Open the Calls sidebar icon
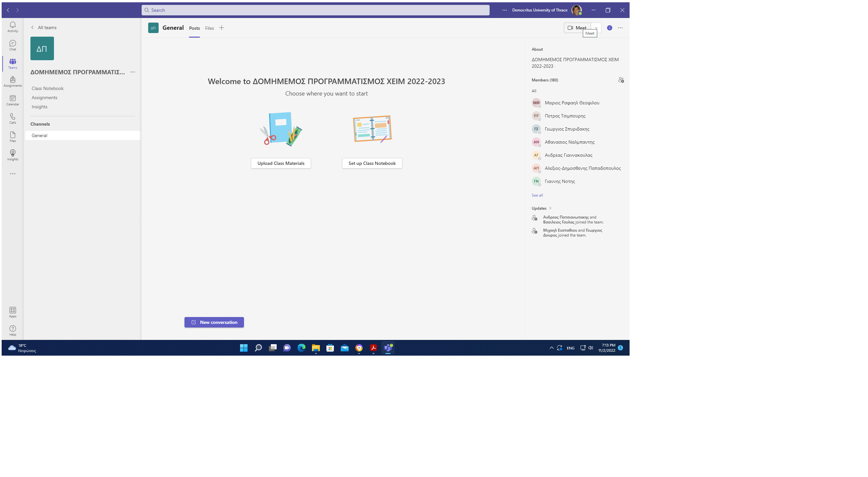This screenshot has height=477, width=868. [12, 118]
